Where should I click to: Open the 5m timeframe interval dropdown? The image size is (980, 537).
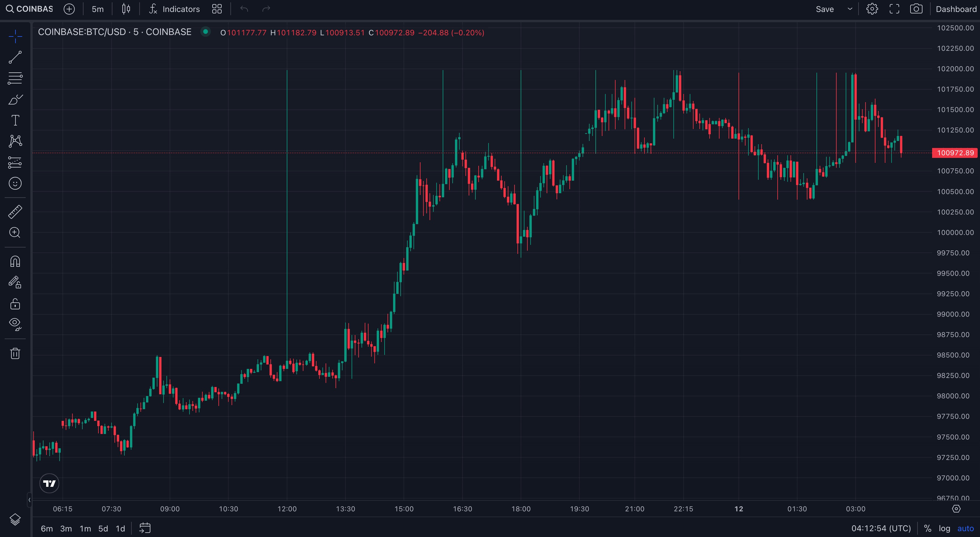pyautogui.click(x=98, y=9)
